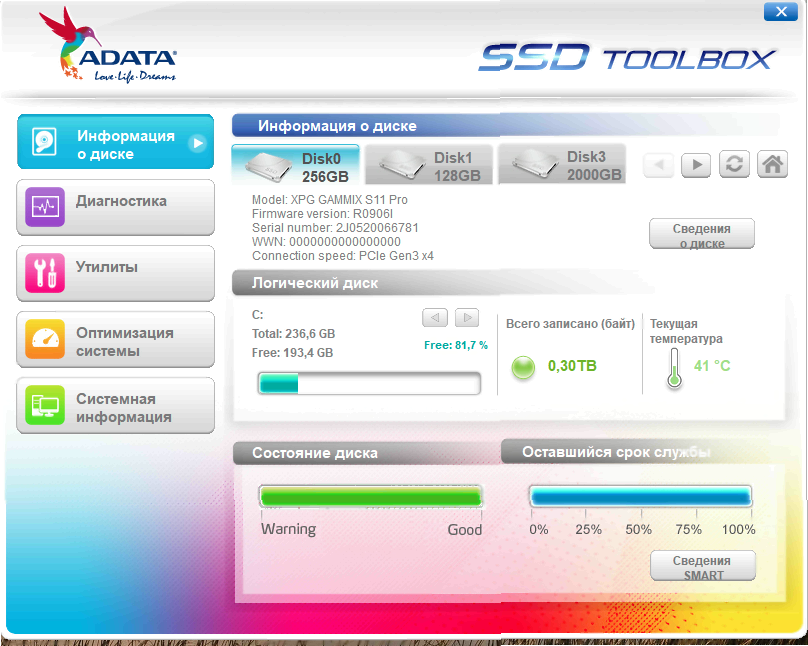Click the refresh disk list icon
Screen dimensions: 808x646
tap(734, 164)
